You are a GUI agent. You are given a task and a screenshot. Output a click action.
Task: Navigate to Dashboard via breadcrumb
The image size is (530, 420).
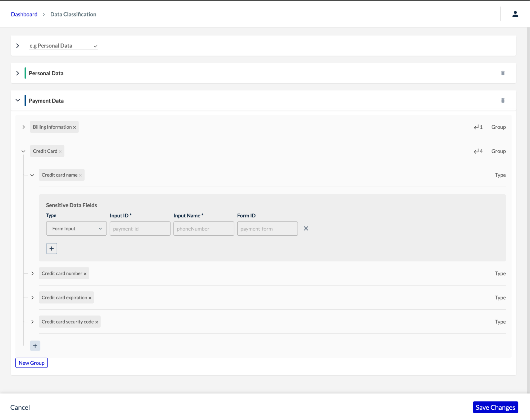(24, 14)
